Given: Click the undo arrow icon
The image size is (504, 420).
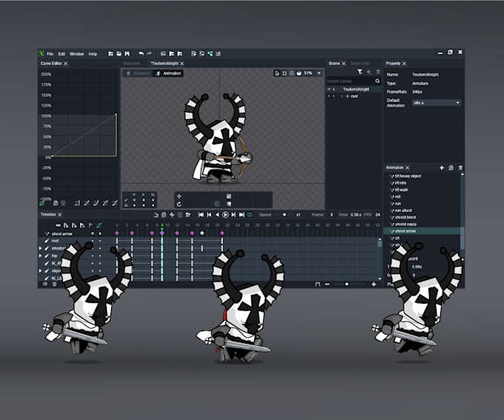Looking at the screenshot, I should pyautogui.click(x=141, y=53).
